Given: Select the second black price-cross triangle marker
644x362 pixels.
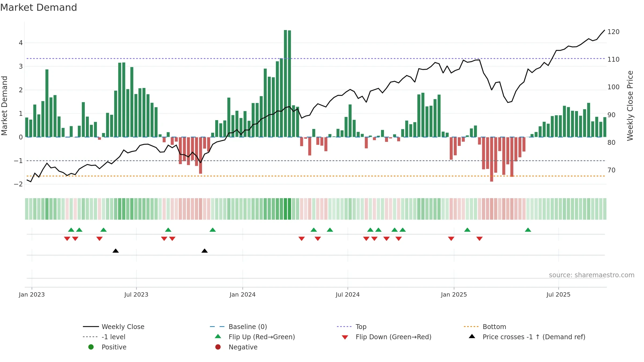Looking at the screenshot, I should point(204,251).
